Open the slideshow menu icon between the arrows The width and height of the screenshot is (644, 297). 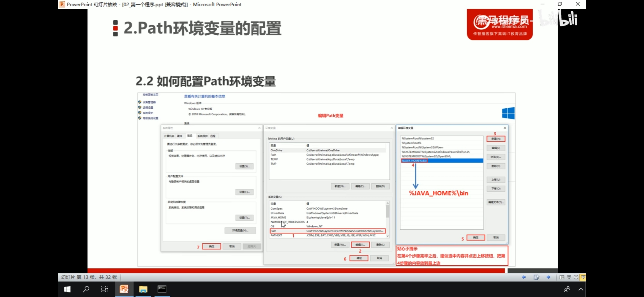click(x=536, y=277)
